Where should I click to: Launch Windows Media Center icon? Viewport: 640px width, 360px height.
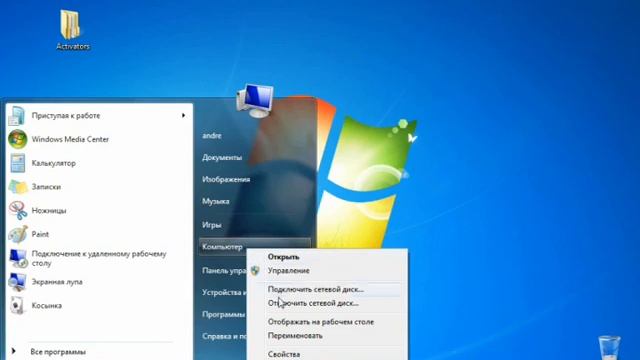pos(18,139)
